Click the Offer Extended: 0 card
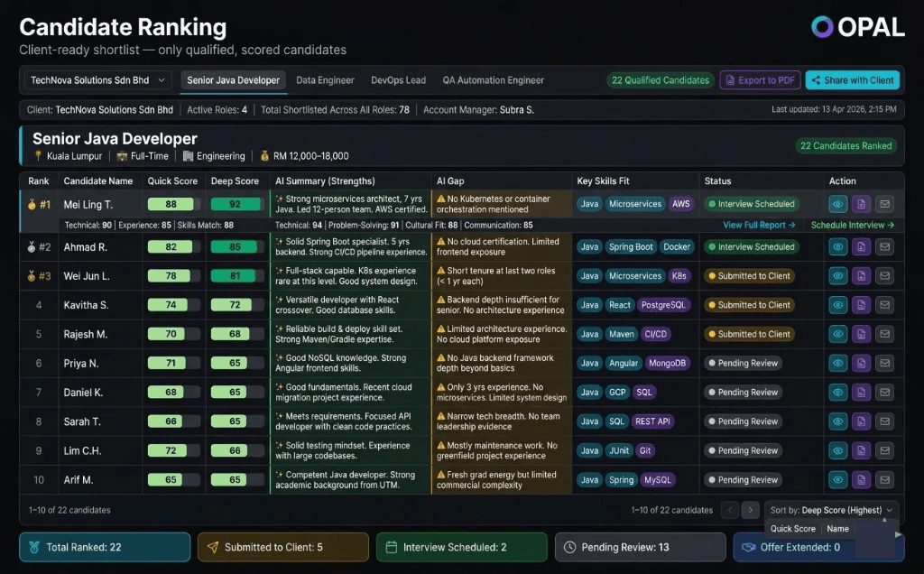This screenshot has height=574, width=924. [x=818, y=548]
